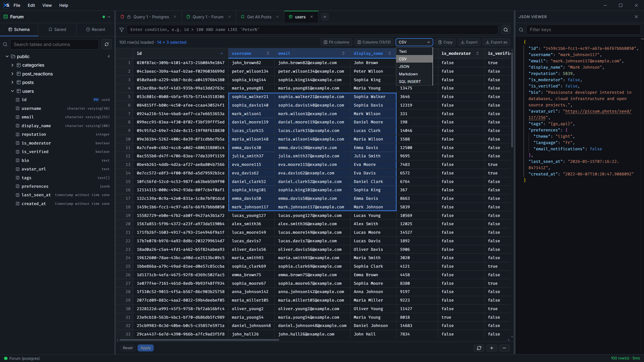Expand the posts table node

[13, 82]
